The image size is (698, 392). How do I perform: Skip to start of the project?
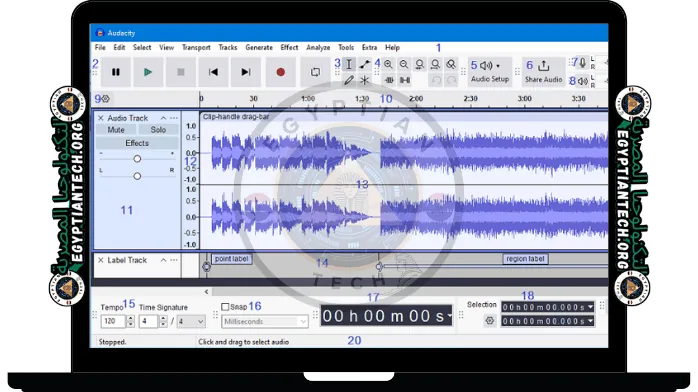pos(213,72)
